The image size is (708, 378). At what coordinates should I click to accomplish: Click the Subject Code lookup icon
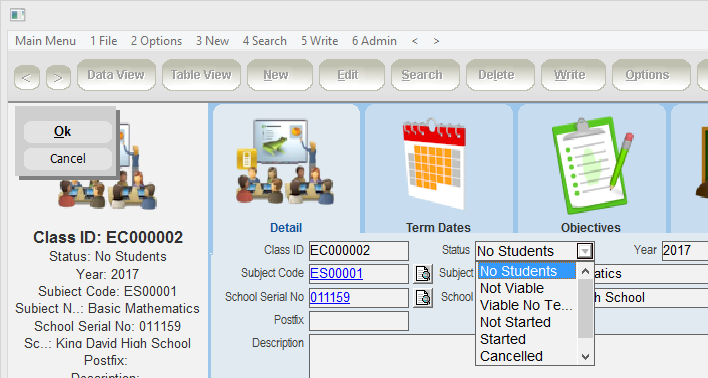(x=423, y=274)
